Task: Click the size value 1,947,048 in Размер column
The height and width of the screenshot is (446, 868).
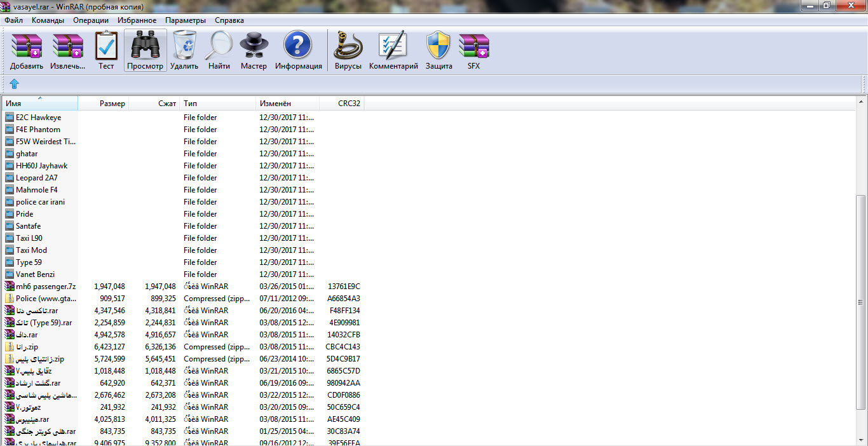Action: pos(109,287)
